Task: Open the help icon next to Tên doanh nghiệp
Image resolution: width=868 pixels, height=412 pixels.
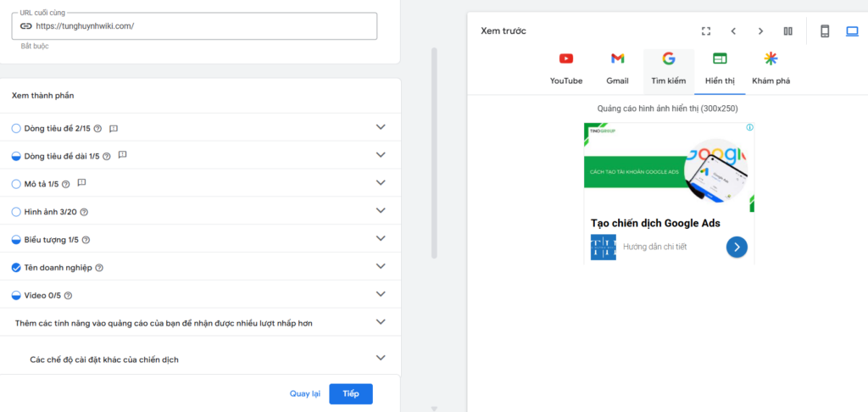Action: pos(99,268)
